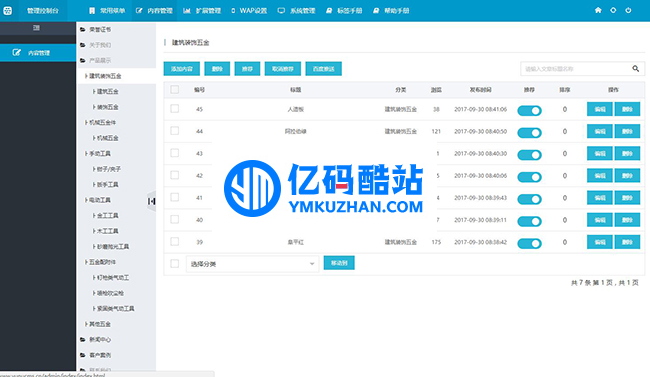Screen dimensions: 650x377
Task: Open the 荣誉证书 folder icon in the tree
Action: click(x=82, y=29)
